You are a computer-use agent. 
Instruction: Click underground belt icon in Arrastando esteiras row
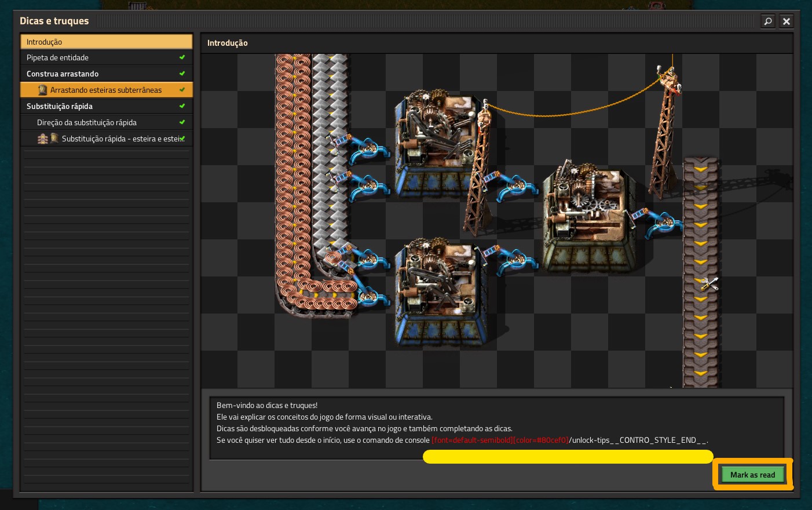(42, 90)
